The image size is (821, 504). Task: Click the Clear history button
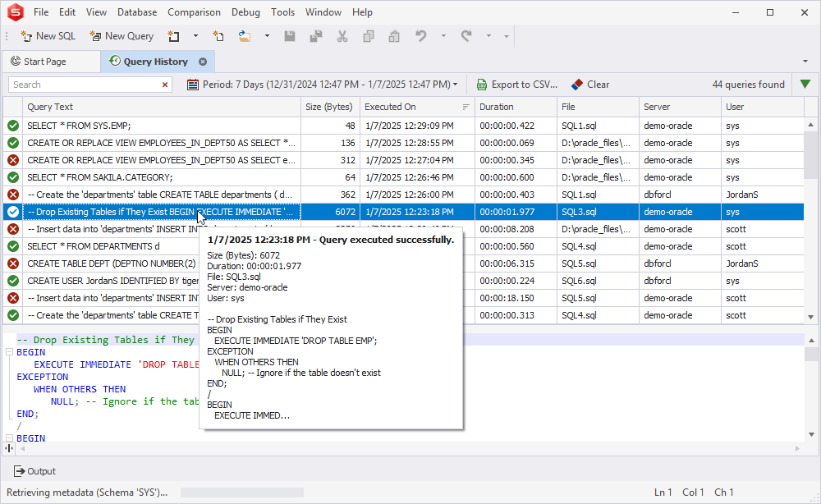pyautogui.click(x=590, y=85)
